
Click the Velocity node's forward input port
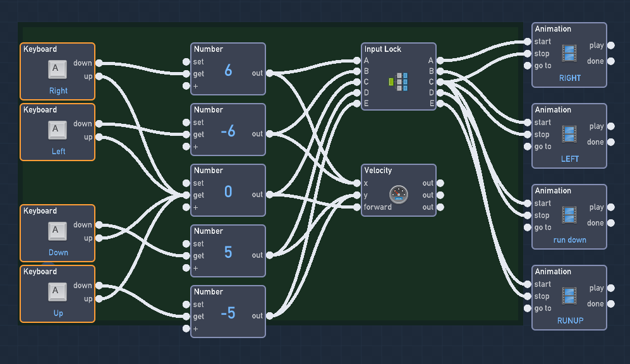tap(357, 207)
